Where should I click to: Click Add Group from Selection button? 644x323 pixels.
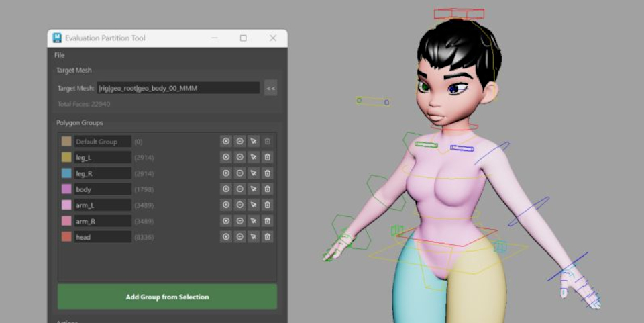coord(167,297)
